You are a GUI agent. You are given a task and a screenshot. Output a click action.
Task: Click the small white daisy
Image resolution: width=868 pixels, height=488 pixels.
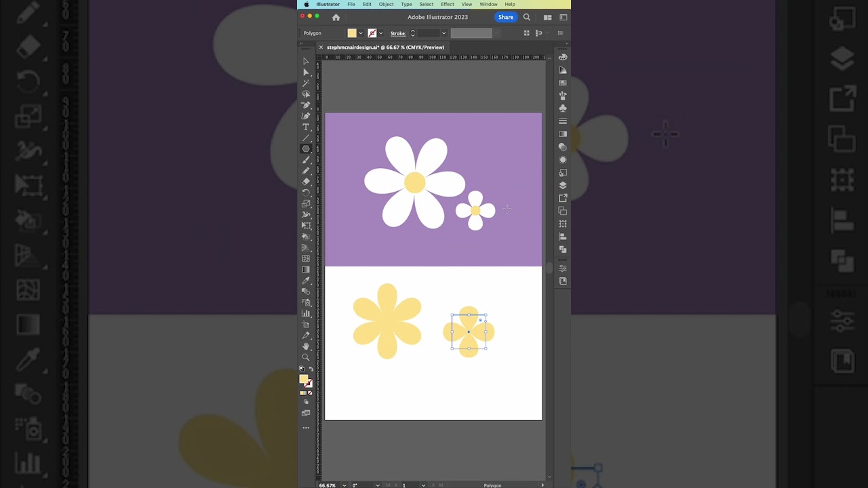click(x=475, y=210)
